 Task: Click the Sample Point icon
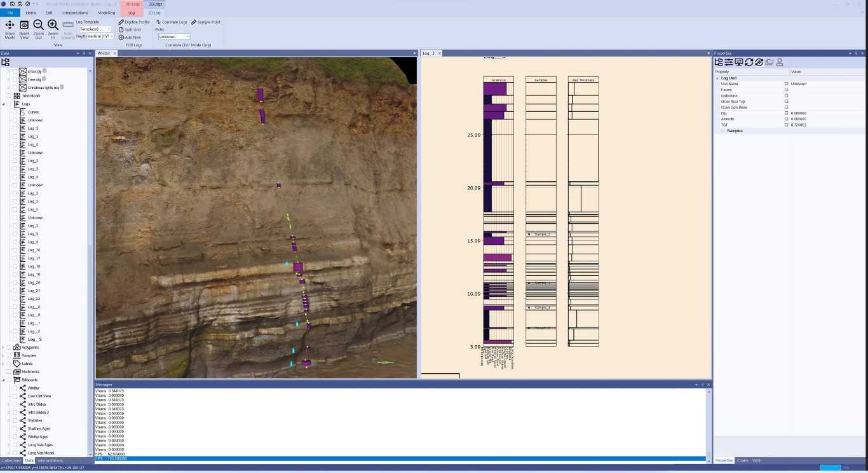pyautogui.click(x=205, y=22)
